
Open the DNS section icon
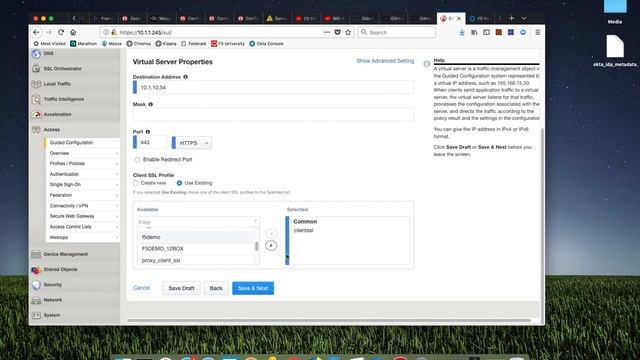tap(36, 53)
